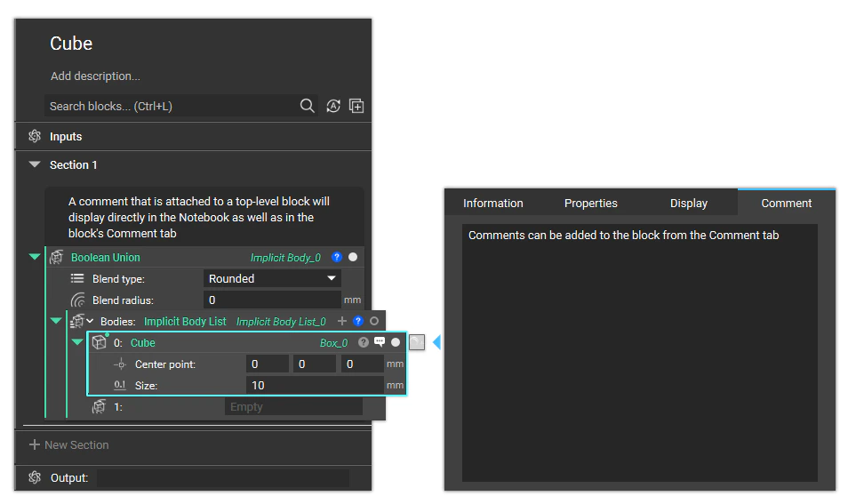
Task: Click the Blend radius value field
Action: [272, 300]
